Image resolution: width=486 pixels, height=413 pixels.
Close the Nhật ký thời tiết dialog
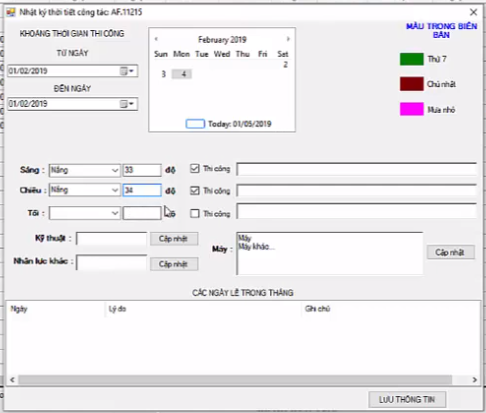click(473, 12)
